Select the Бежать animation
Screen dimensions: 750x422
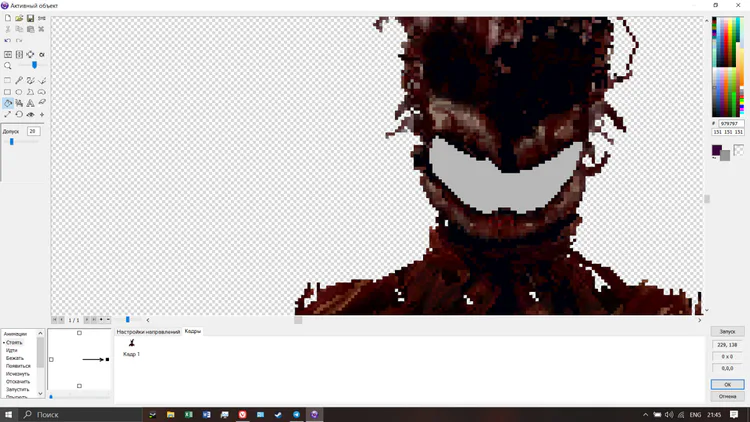pyautogui.click(x=14, y=358)
